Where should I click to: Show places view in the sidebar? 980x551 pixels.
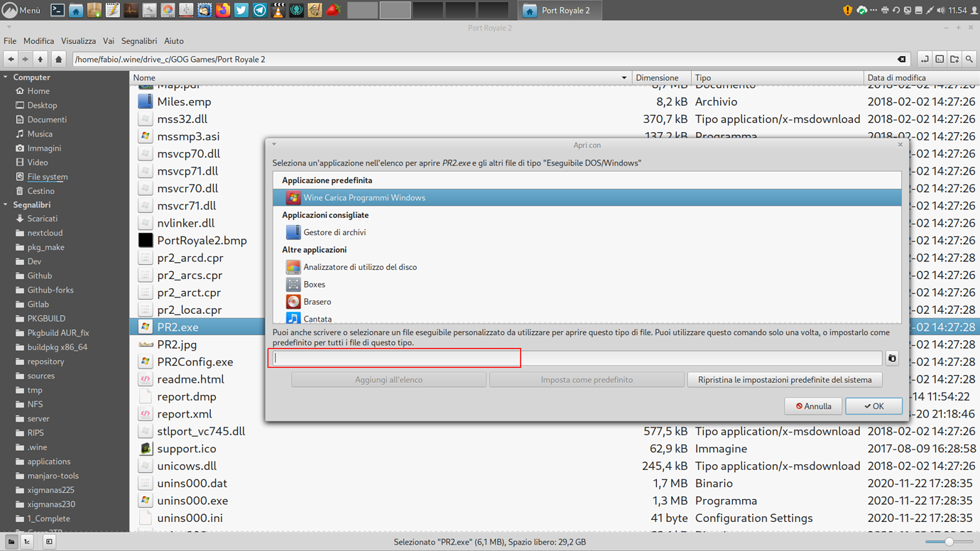click(x=11, y=542)
